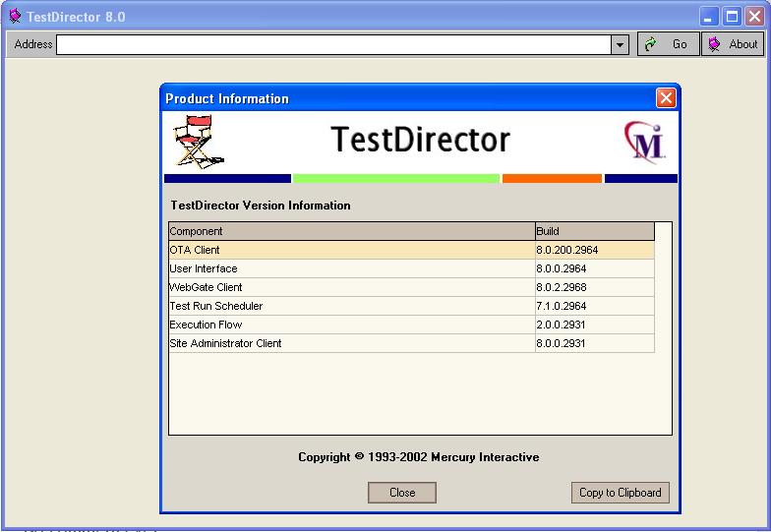Click the TestDirector title bar app icon

click(14, 17)
